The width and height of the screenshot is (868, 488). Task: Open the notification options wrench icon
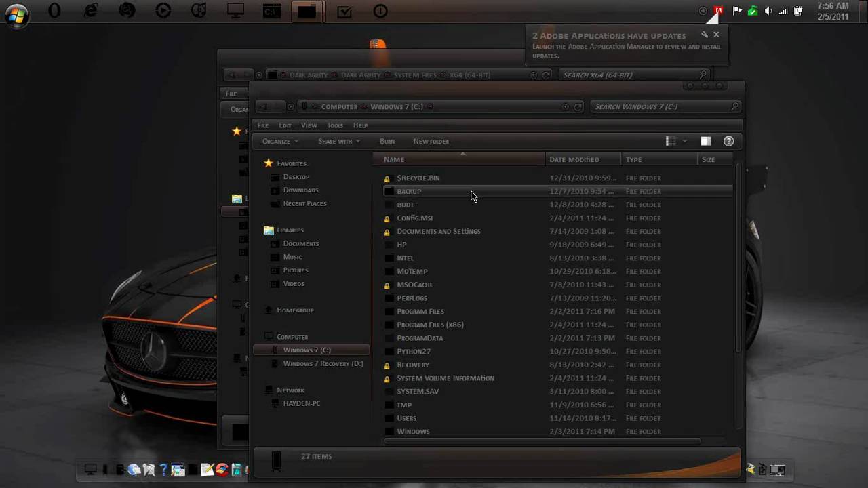(705, 35)
